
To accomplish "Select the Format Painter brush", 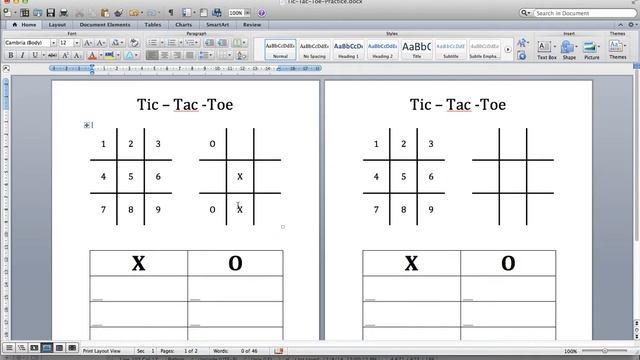I will point(118,13).
